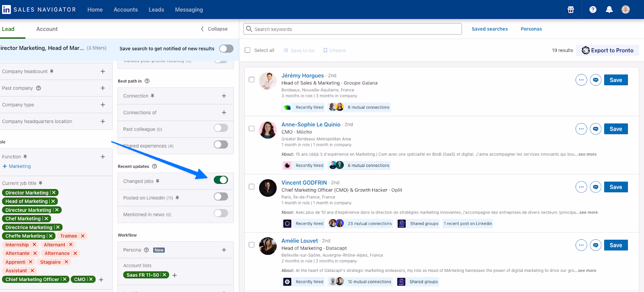644x292 pixels.
Task: Toggle the Changed jobs switch off
Action: pyautogui.click(x=221, y=180)
